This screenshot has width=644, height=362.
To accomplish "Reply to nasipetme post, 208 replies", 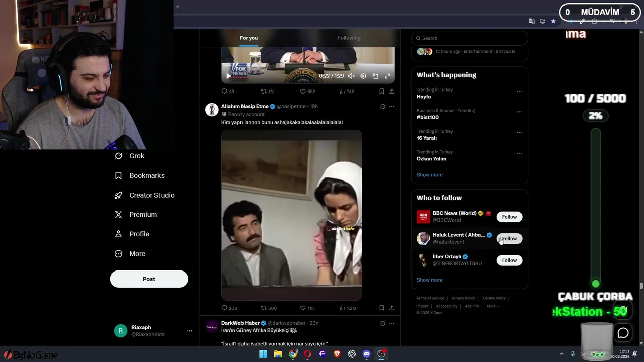I will [229, 308].
